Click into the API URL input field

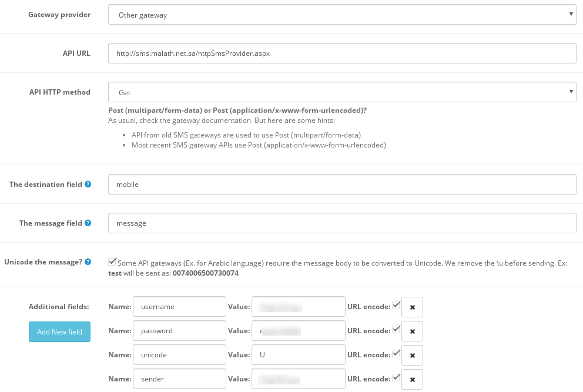coord(341,53)
